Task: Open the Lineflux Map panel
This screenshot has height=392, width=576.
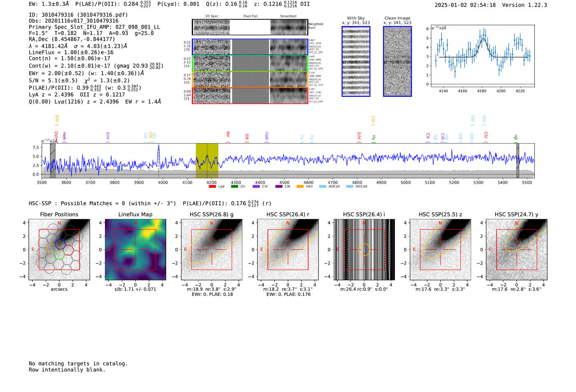Action: click(x=135, y=249)
